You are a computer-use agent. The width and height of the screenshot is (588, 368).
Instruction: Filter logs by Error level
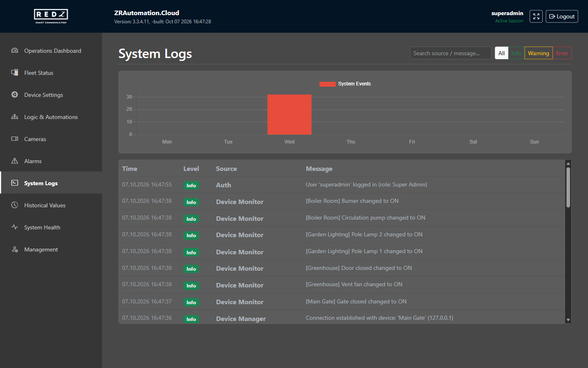(562, 53)
